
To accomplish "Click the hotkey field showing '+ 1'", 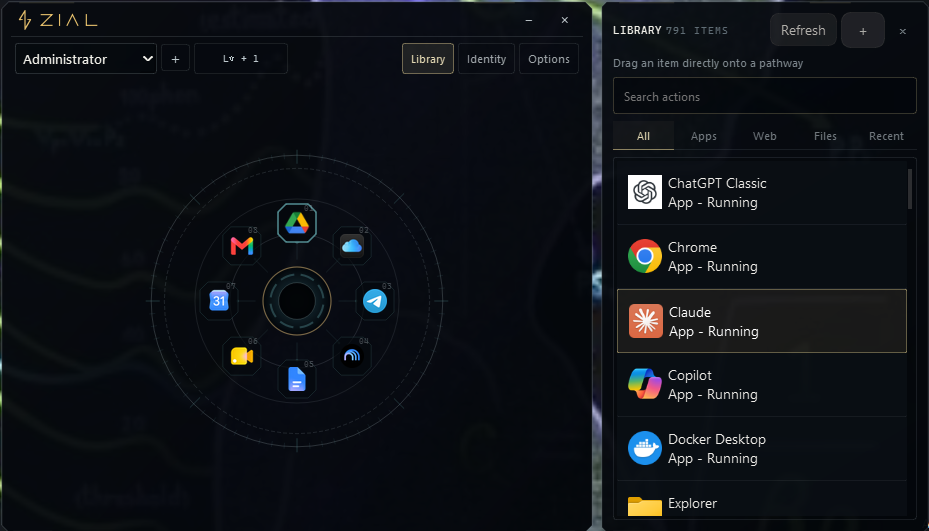I will click(241, 59).
